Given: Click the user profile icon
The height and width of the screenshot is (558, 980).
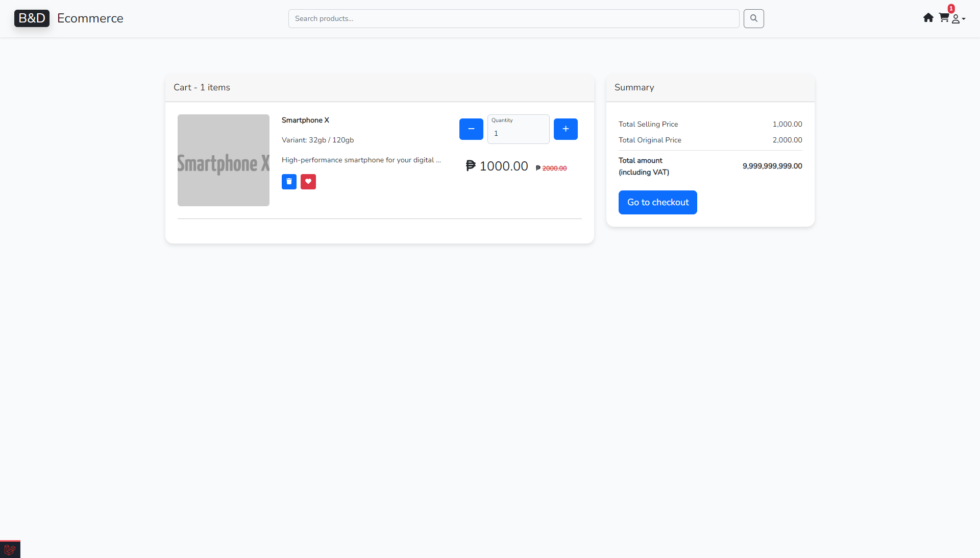Looking at the screenshot, I should click(955, 19).
